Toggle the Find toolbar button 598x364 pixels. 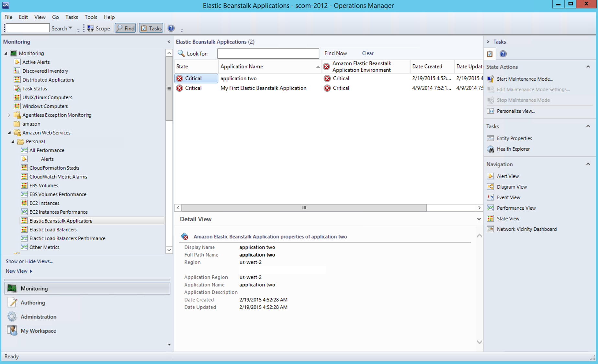[x=125, y=28]
